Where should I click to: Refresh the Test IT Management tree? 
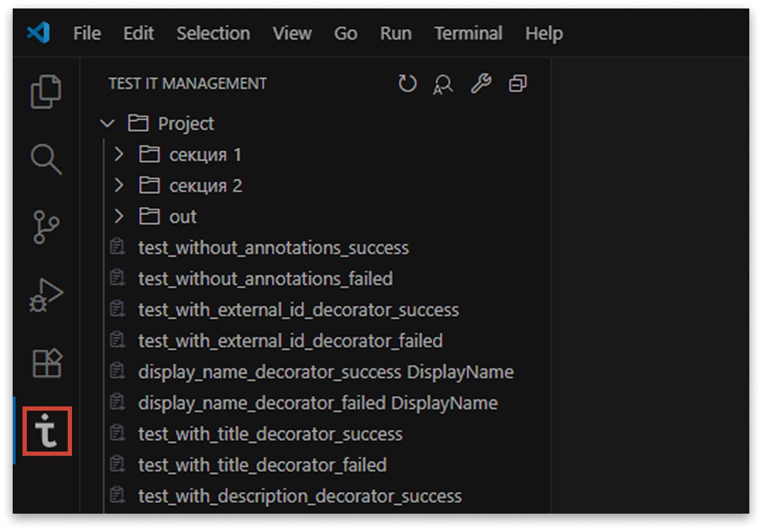point(407,83)
